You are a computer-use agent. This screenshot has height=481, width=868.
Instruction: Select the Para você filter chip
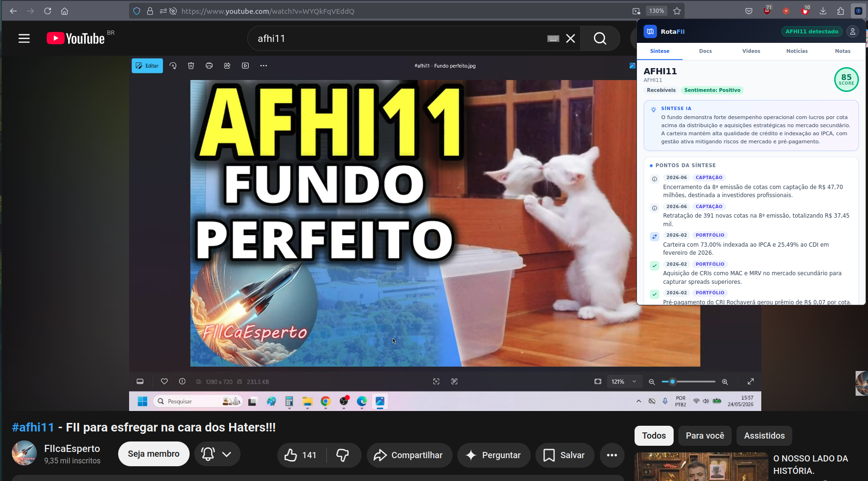pyautogui.click(x=705, y=435)
